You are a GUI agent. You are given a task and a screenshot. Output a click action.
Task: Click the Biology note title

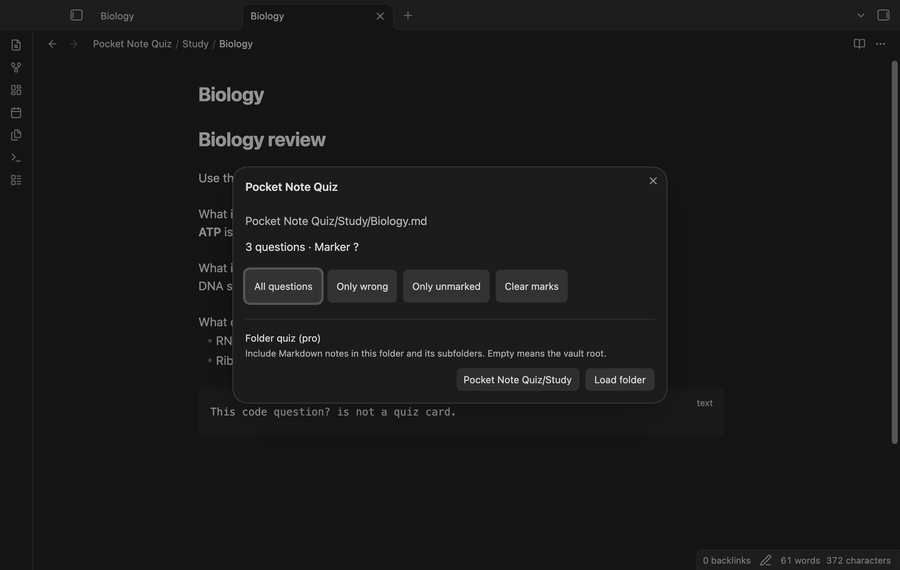(x=231, y=95)
